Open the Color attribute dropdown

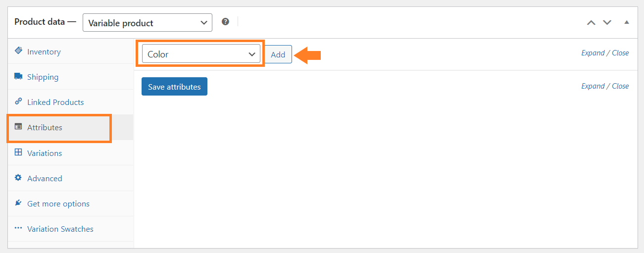coord(201,54)
